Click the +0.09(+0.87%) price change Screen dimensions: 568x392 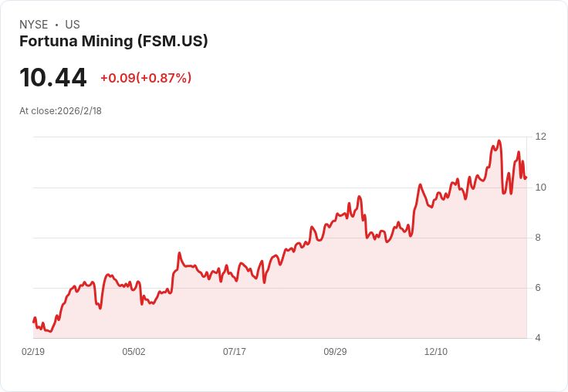[x=146, y=78]
